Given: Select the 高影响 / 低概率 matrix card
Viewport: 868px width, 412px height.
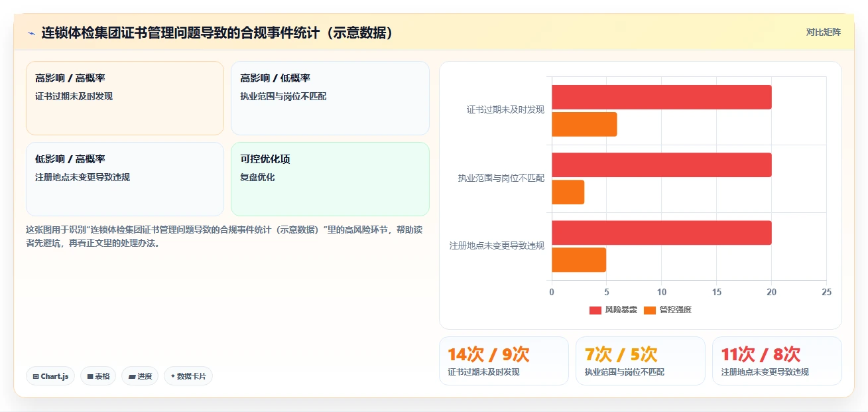Looking at the screenshot, I should coord(330,98).
